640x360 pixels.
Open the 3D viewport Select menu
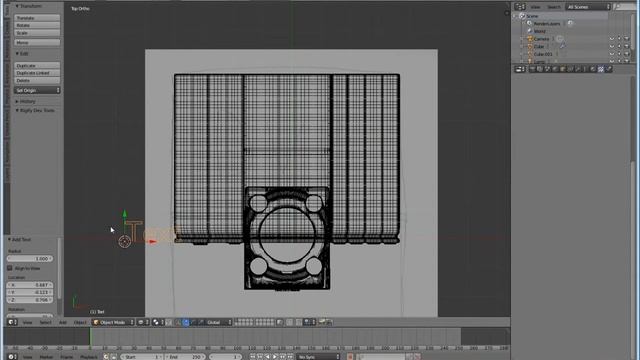tap(45, 322)
